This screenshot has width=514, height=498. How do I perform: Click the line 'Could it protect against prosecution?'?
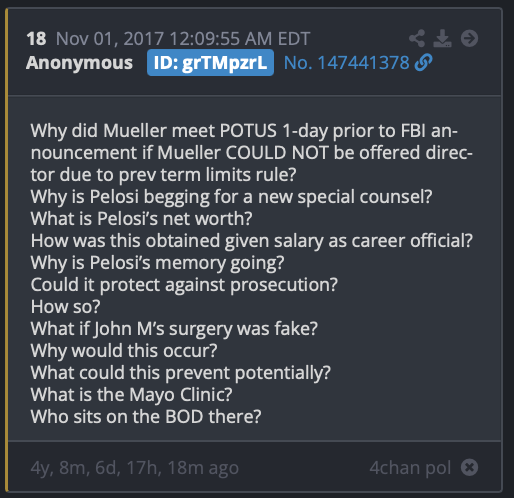(184, 285)
